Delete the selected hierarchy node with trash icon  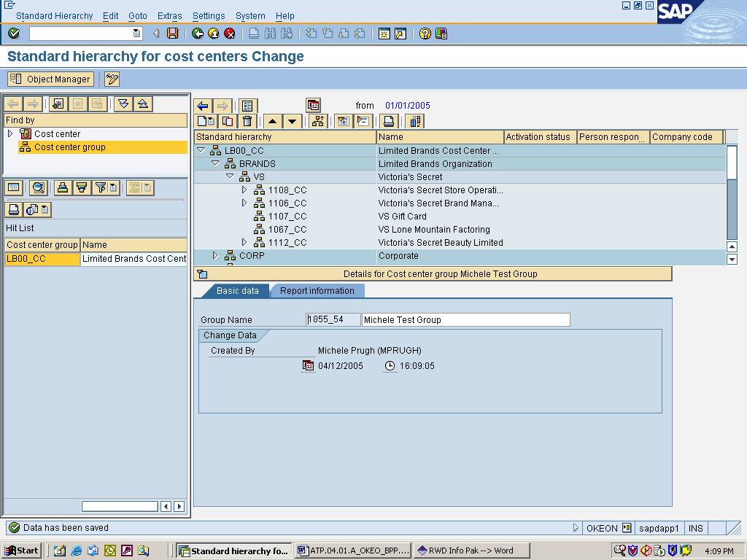pyautogui.click(x=247, y=122)
